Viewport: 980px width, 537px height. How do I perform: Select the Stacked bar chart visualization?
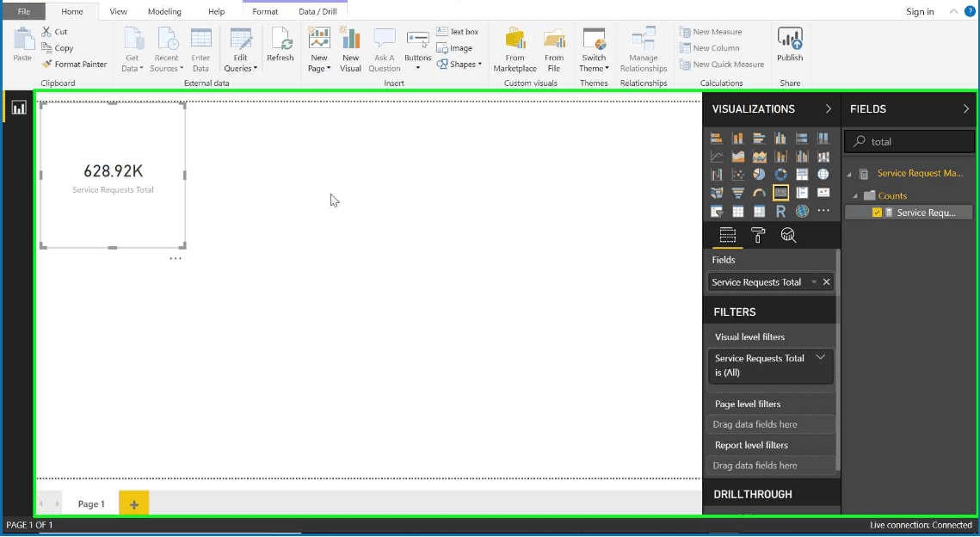(x=716, y=139)
